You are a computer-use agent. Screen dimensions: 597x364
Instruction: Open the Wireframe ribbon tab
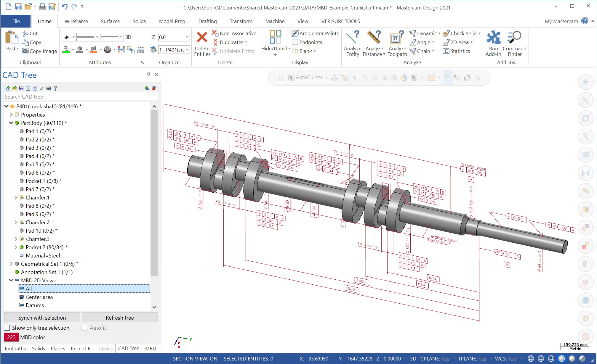click(76, 21)
